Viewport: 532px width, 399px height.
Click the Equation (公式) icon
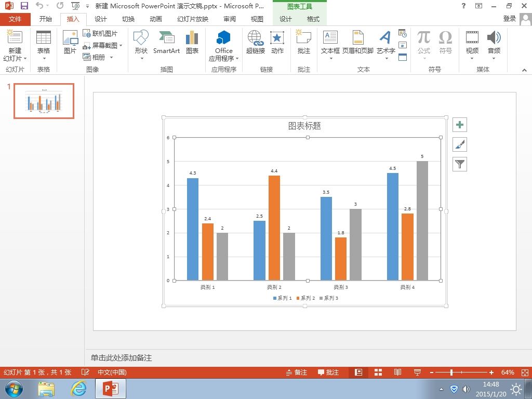424,37
